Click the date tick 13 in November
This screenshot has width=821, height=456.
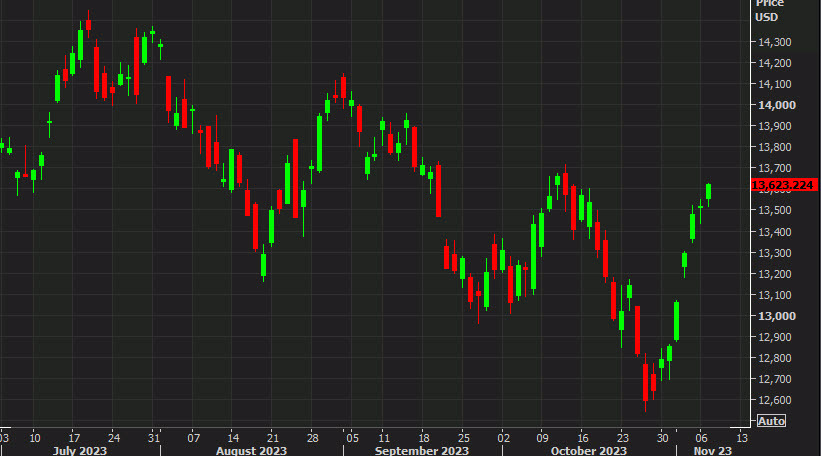click(x=741, y=438)
